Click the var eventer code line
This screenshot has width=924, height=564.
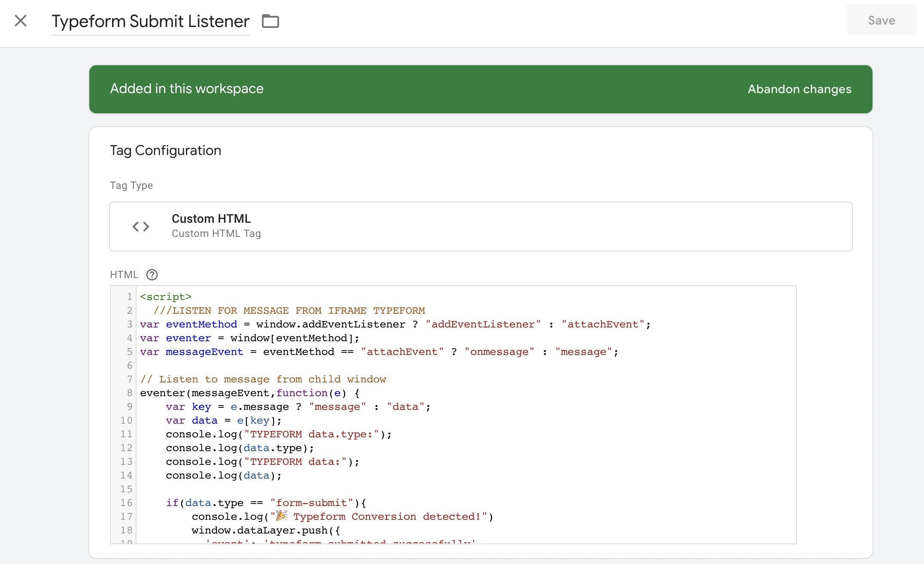[x=249, y=338]
